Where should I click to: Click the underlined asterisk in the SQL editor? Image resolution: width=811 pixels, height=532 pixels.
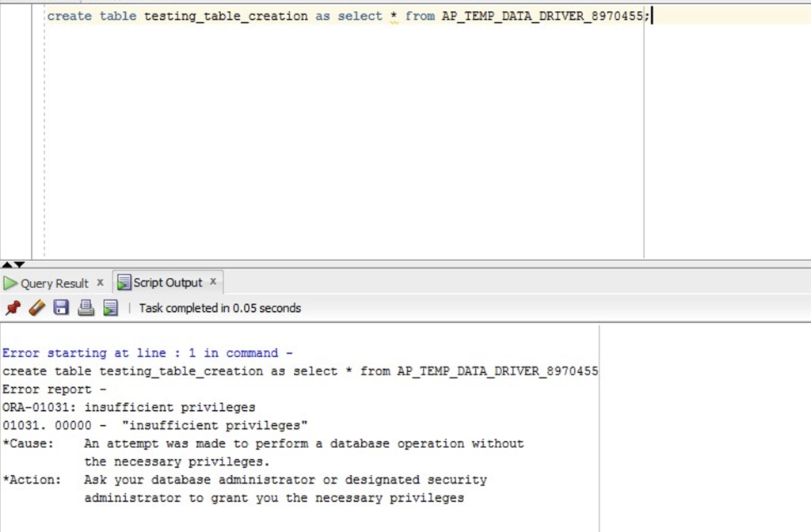[394, 17]
